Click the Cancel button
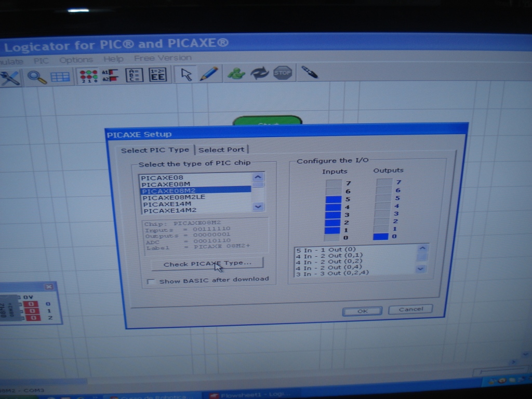Image resolution: width=532 pixels, height=399 pixels. [x=410, y=309]
